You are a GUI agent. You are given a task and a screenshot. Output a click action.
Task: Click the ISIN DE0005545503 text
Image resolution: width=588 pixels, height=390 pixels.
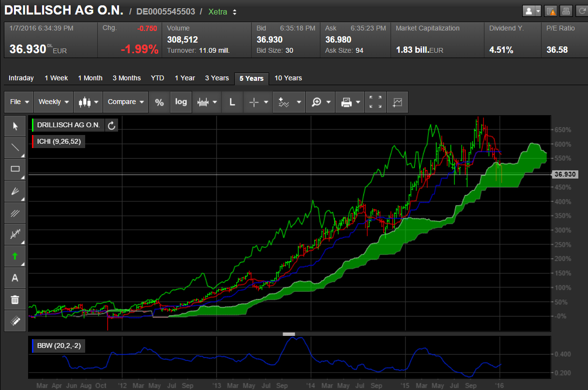pos(166,12)
